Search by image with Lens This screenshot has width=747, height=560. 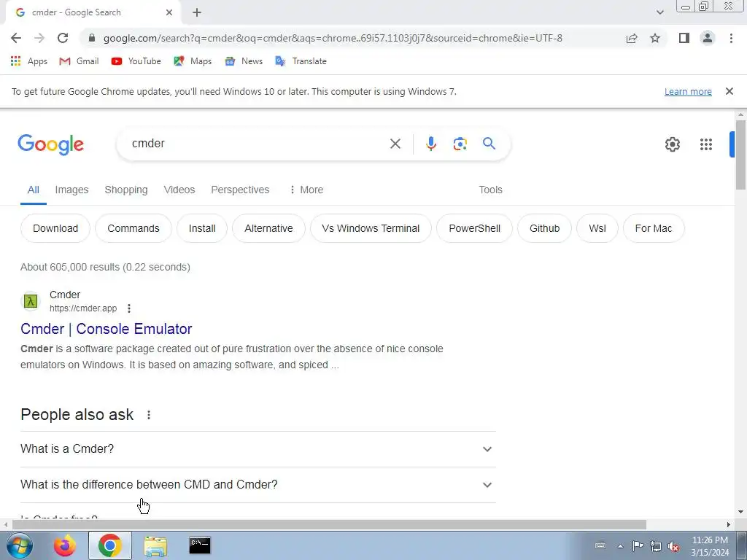tap(460, 144)
